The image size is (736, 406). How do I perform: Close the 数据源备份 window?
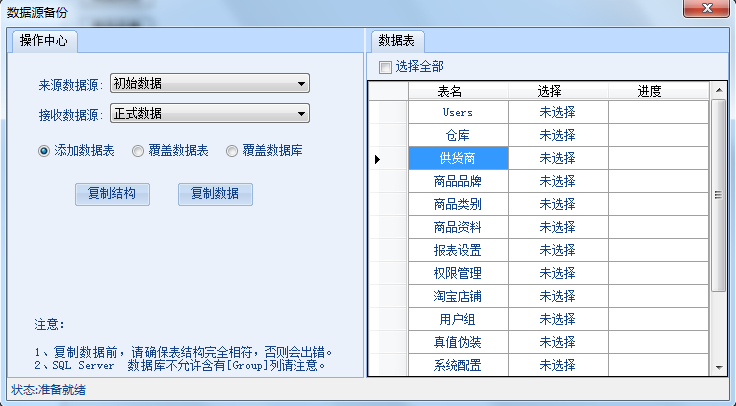tap(706, 8)
